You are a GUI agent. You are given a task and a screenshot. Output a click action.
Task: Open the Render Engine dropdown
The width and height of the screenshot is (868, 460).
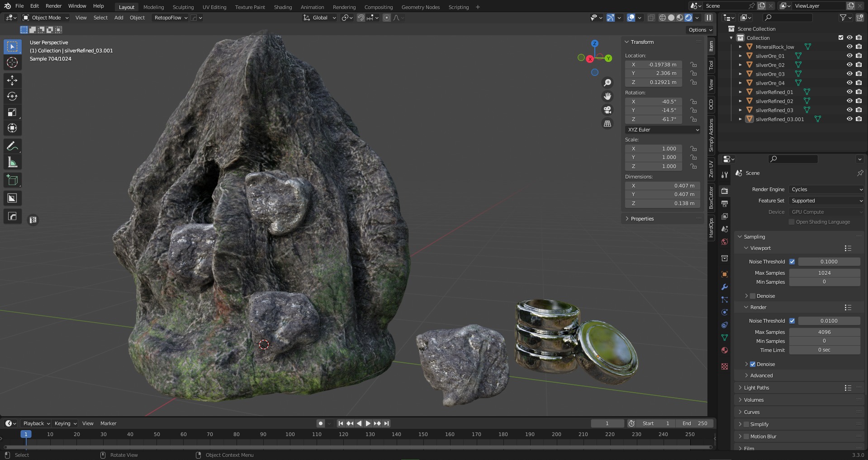[826, 189]
